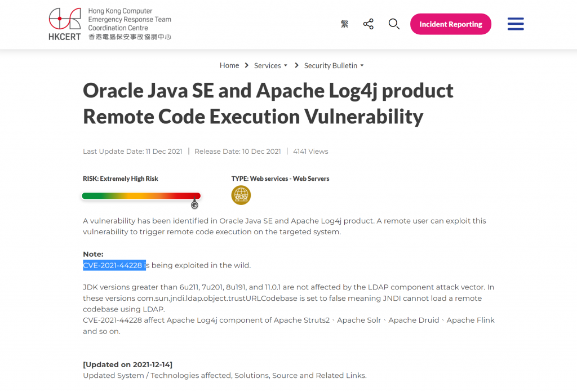This screenshot has height=392, width=577.
Task: Click the 4141 Views counter
Action: (x=310, y=152)
